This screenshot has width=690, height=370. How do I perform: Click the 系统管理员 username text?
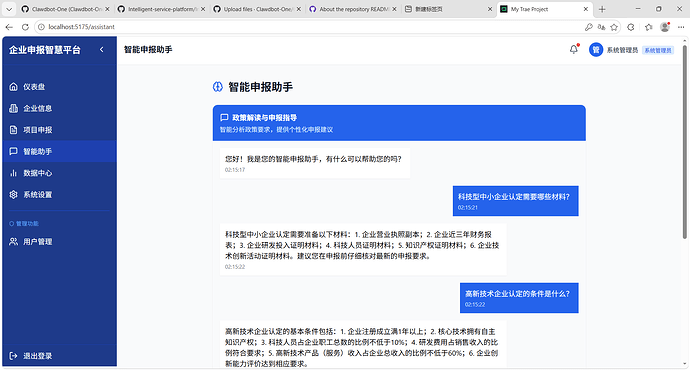[x=622, y=50]
